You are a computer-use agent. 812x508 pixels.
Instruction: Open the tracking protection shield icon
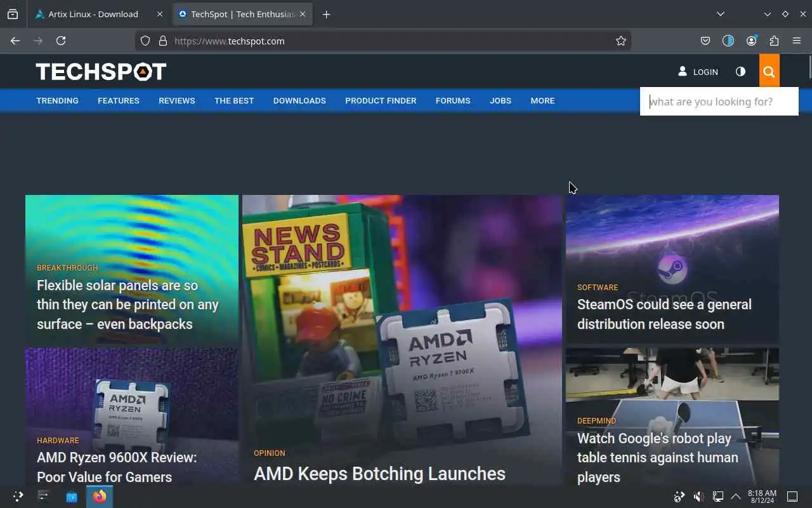pos(145,41)
